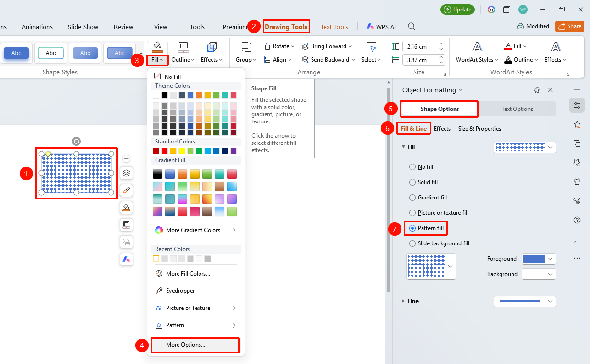Choose the white outlined Abc shape style
This screenshot has width=590, height=364.
click(x=51, y=53)
